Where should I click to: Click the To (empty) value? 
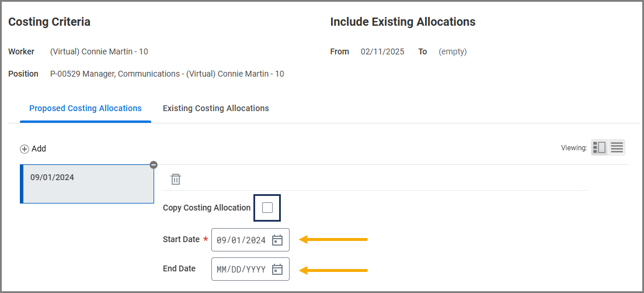tap(452, 51)
